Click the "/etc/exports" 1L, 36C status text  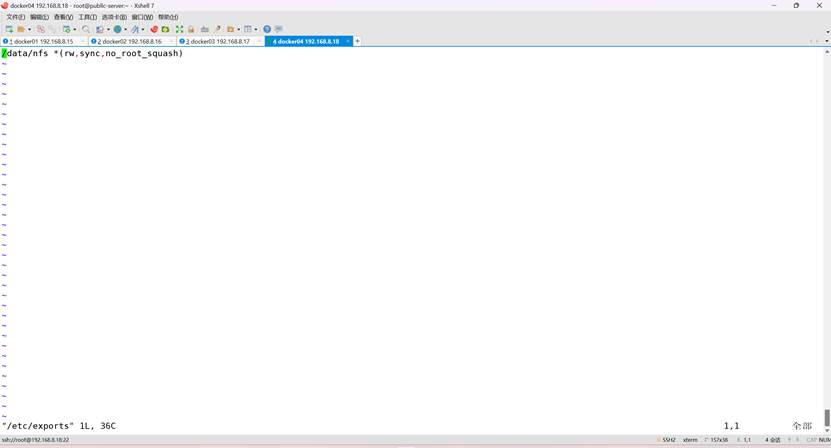click(59, 426)
